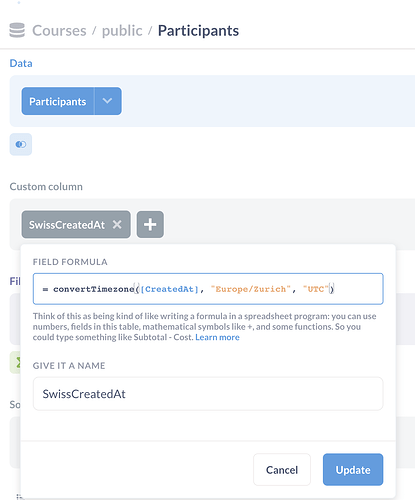Click the Participants breadcrumb title
The image size is (415, 500).
pos(198,31)
